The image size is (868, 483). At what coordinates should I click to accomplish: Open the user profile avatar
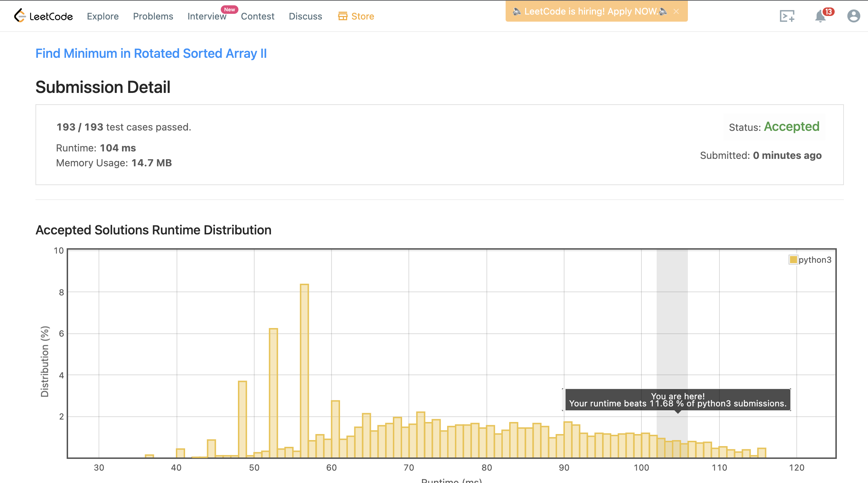[853, 16]
